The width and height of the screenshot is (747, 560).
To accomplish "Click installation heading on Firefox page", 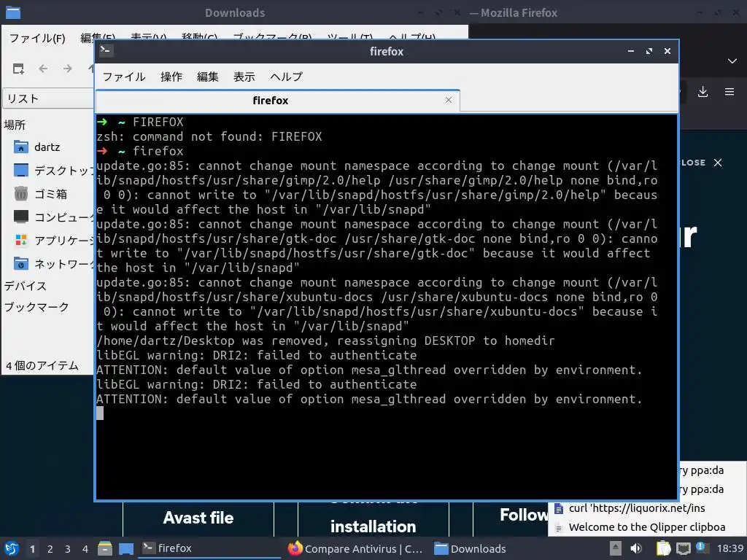I will 373,526.
